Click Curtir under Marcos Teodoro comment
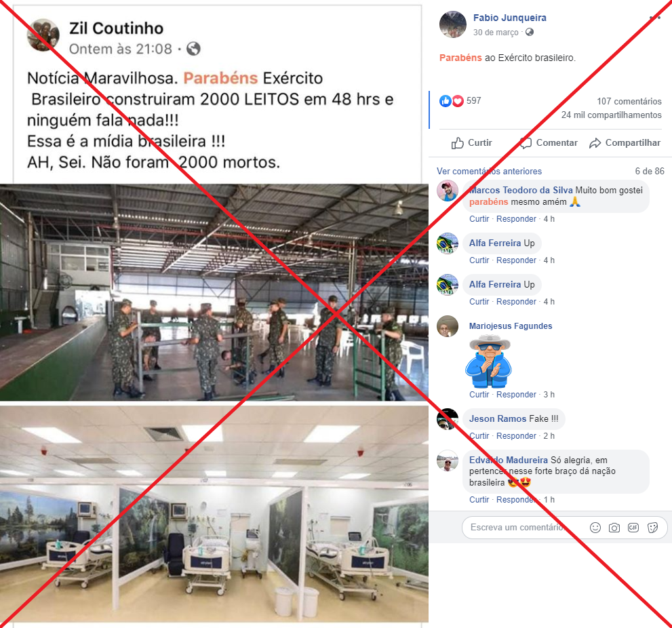The image size is (672, 628). [479, 218]
